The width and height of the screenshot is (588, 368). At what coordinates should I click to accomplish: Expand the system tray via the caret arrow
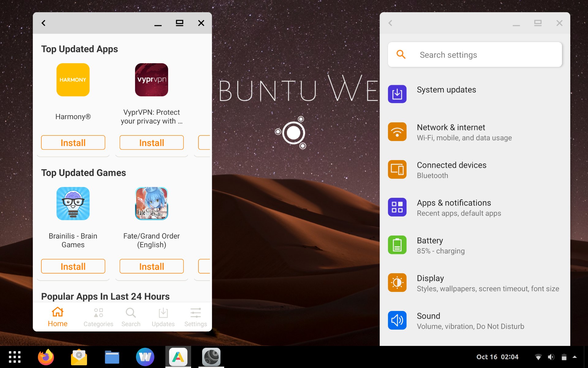coord(575,357)
